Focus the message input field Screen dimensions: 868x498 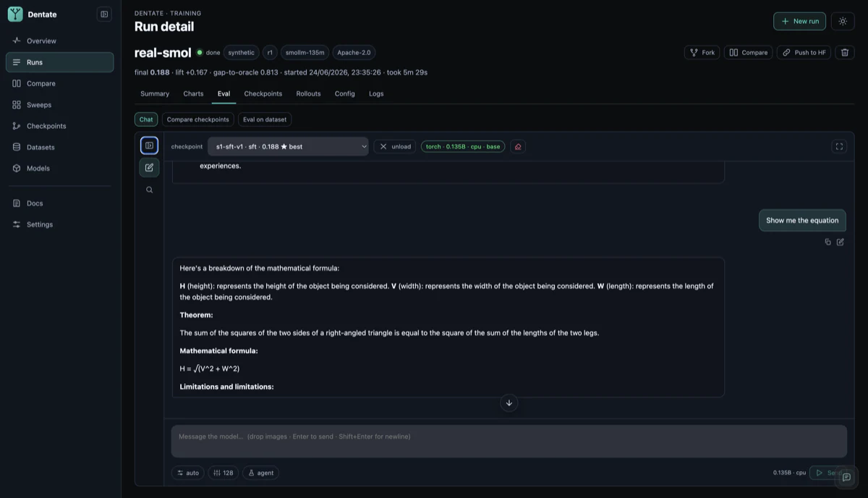coord(509,441)
